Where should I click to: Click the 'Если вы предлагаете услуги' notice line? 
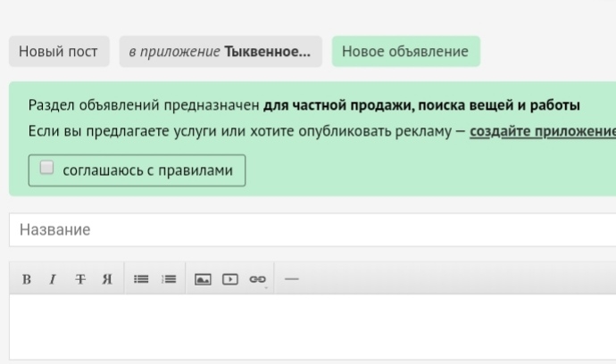241,132
